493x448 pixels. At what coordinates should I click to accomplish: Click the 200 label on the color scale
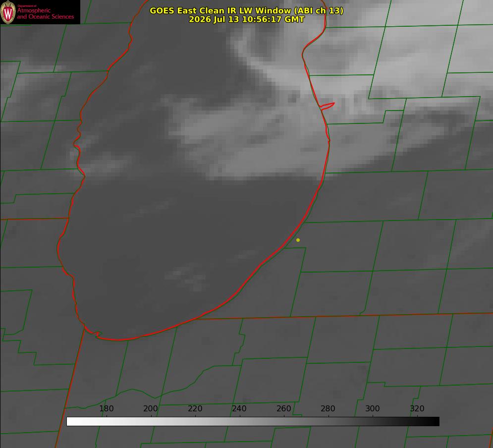coord(151,408)
